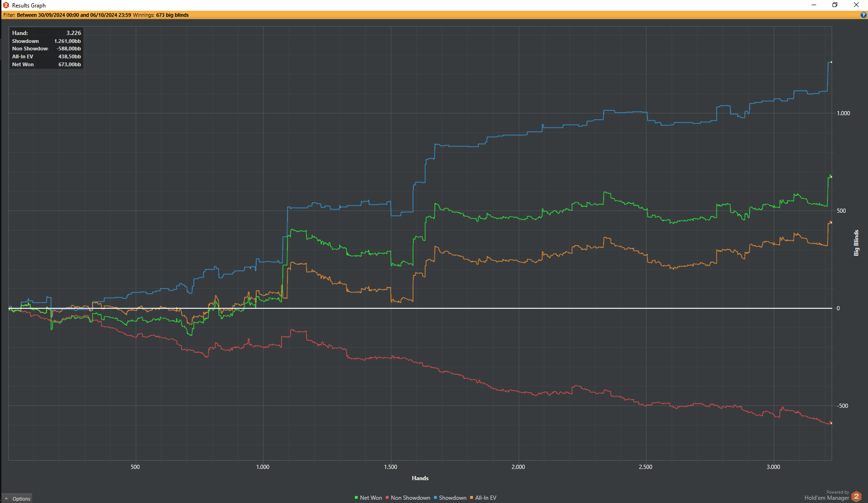Screen dimensions: 868x503
Task: Click the 2.000 tick on the Hands axis
Action: 518,467
